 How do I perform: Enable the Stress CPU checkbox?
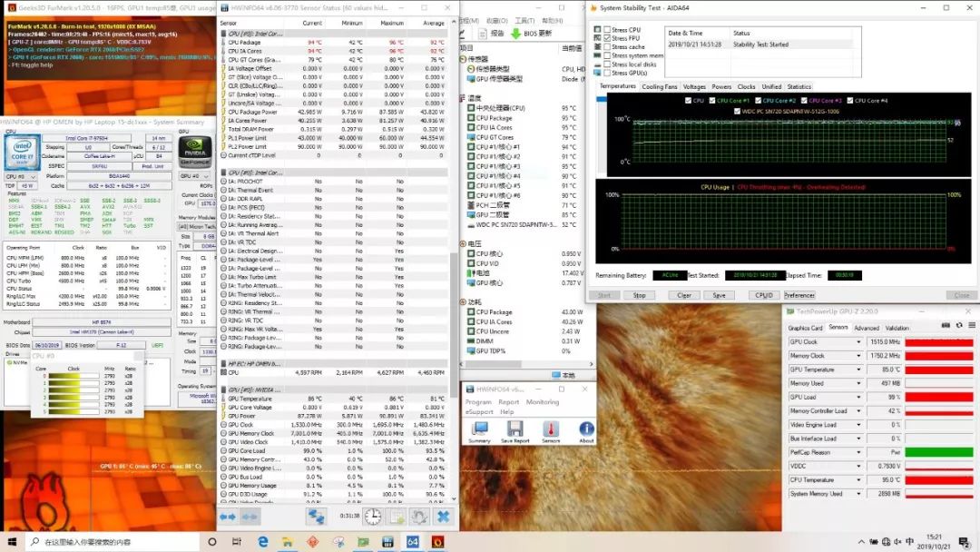[606, 30]
